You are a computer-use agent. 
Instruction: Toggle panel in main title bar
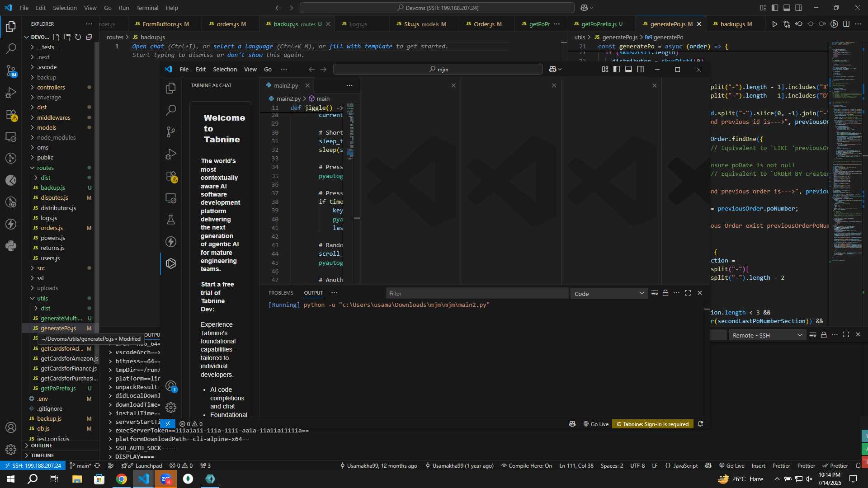[787, 8]
